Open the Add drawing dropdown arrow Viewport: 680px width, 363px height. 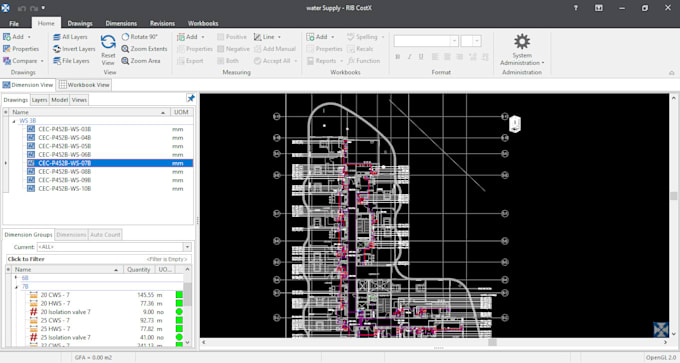tap(29, 37)
